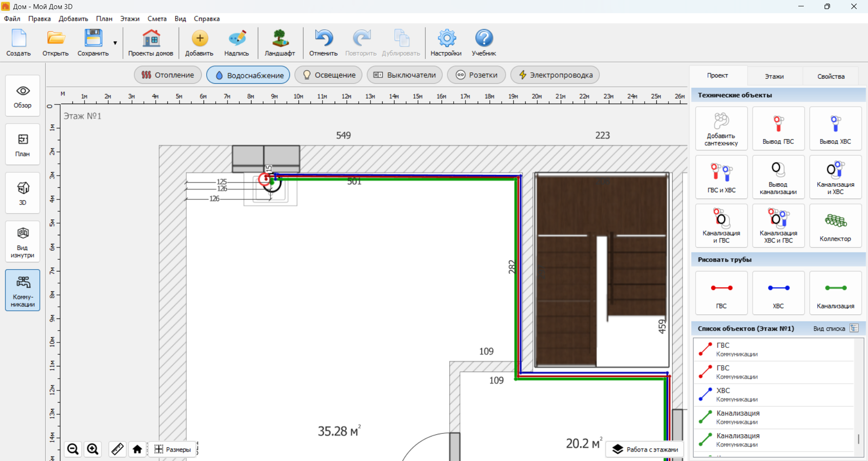Open the dropdown arrow beside Сохранить
The height and width of the screenshot is (461, 868).
coord(115,43)
